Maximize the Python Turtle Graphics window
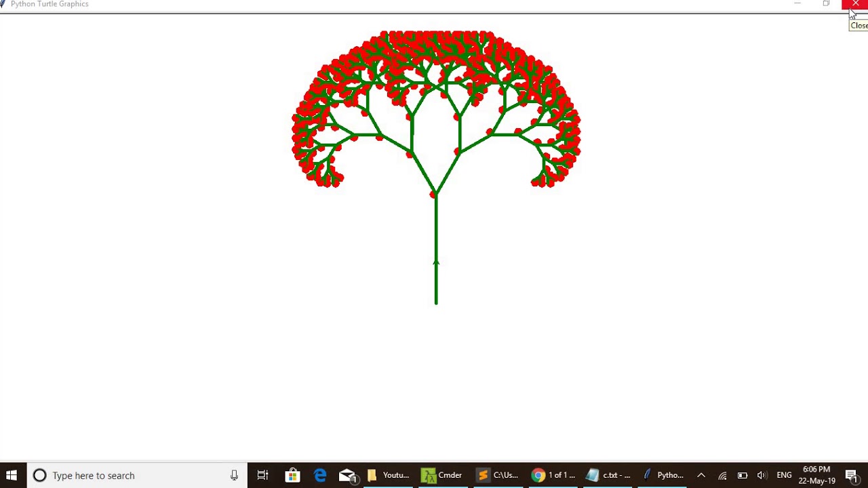Viewport: 868px width, 488px height. click(x=826, y=4)
